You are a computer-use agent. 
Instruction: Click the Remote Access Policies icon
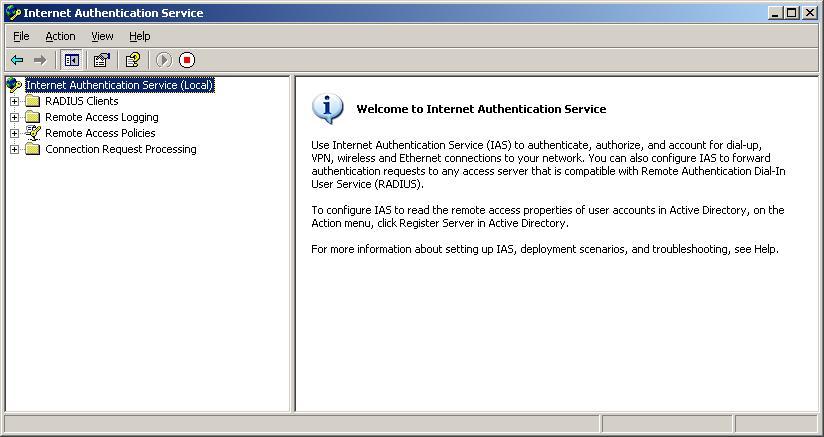[33, 133]
